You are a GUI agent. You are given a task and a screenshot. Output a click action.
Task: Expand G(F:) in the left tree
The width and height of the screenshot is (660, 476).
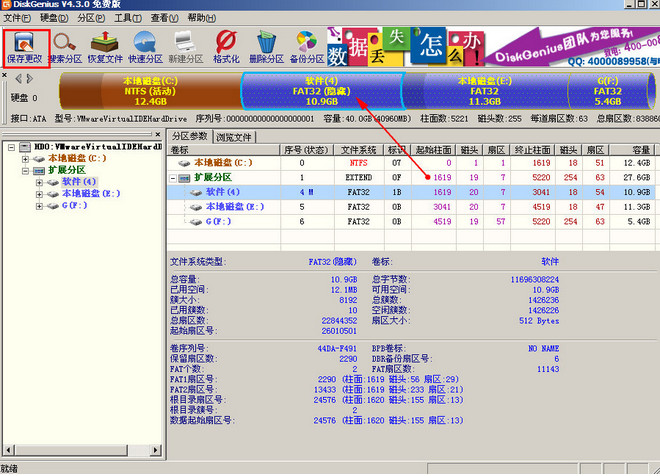click(x=39, y=206)
